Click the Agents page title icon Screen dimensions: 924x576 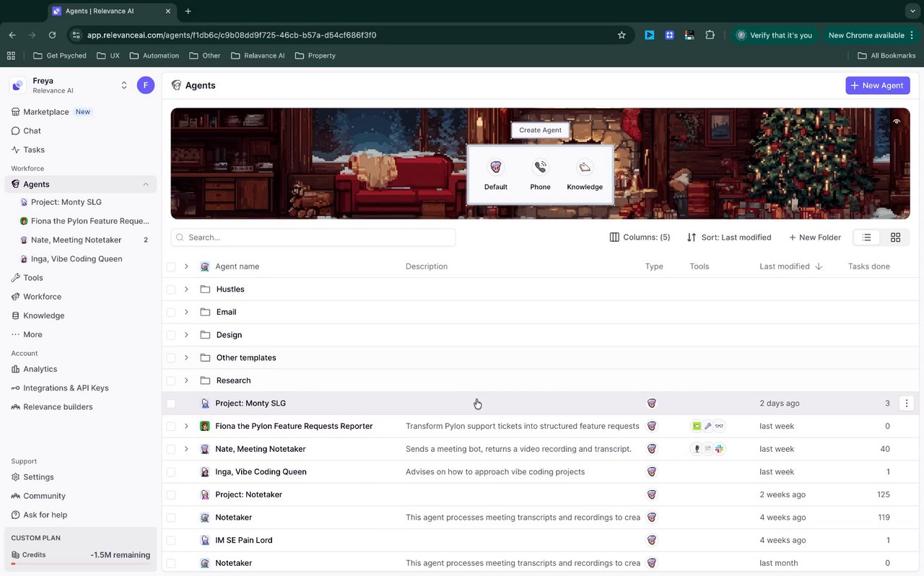176,85
